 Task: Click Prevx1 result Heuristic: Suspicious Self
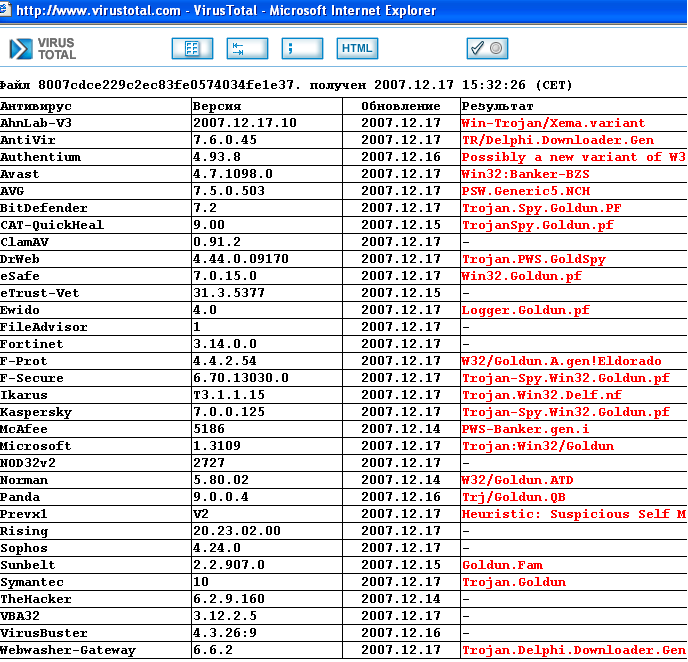[574, 514]
